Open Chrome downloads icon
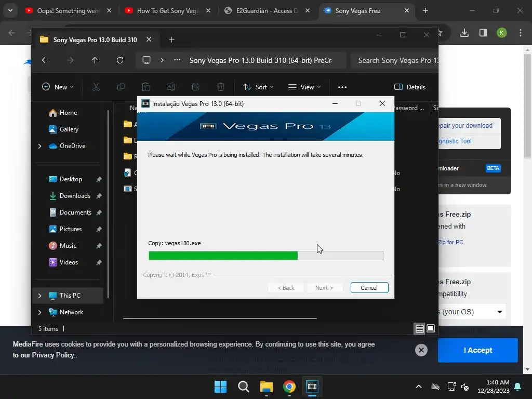Screen dimensions: 532x399 tap(464, 33)
